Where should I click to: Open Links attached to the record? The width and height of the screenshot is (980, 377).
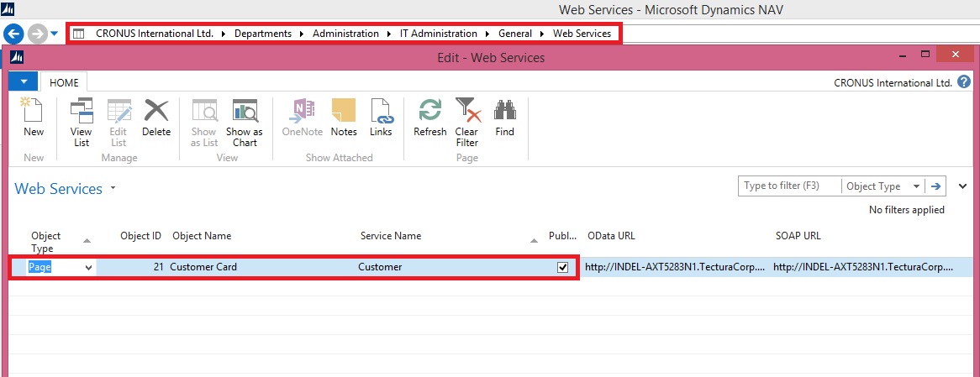pos(381,118)
